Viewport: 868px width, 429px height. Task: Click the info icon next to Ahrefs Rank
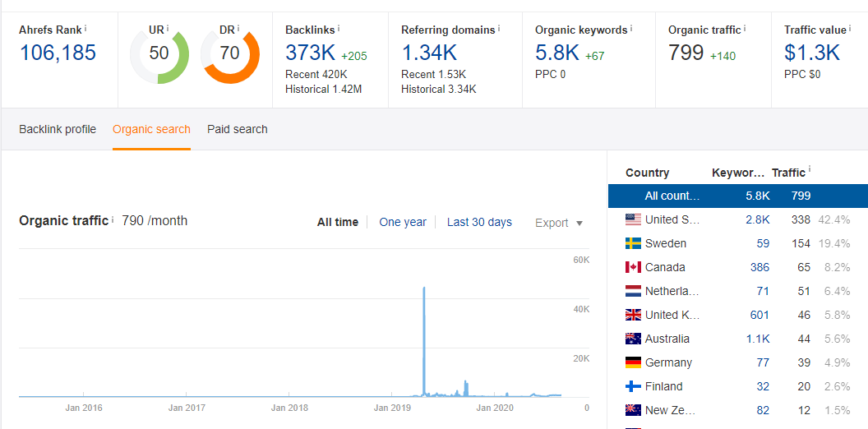point(85,27)
